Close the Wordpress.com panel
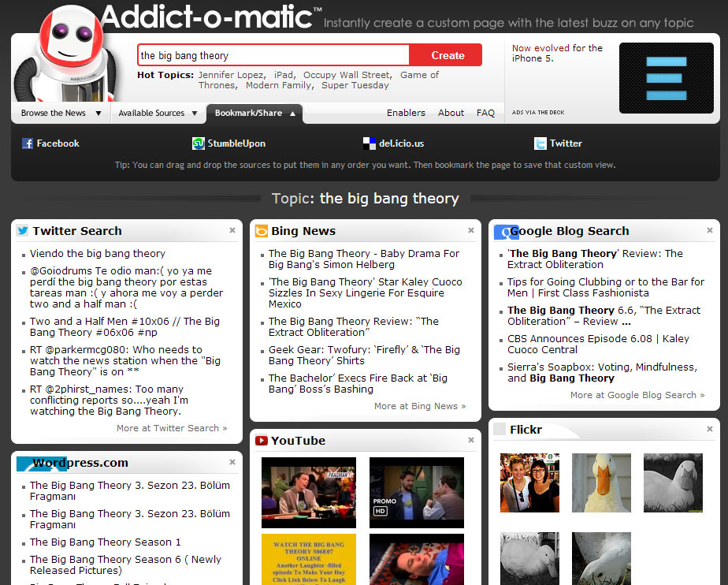This screenshot has width=728, height=585. 232,462
